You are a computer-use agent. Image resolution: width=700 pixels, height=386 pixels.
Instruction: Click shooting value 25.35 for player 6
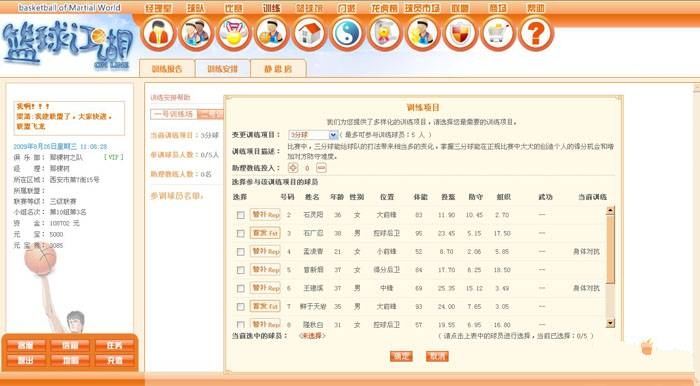447,288
